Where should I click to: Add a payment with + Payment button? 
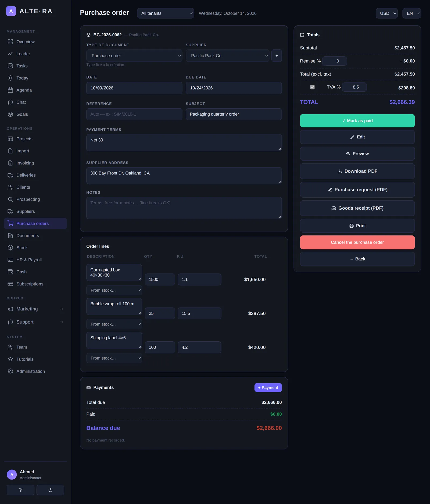[x=268, y=387]
